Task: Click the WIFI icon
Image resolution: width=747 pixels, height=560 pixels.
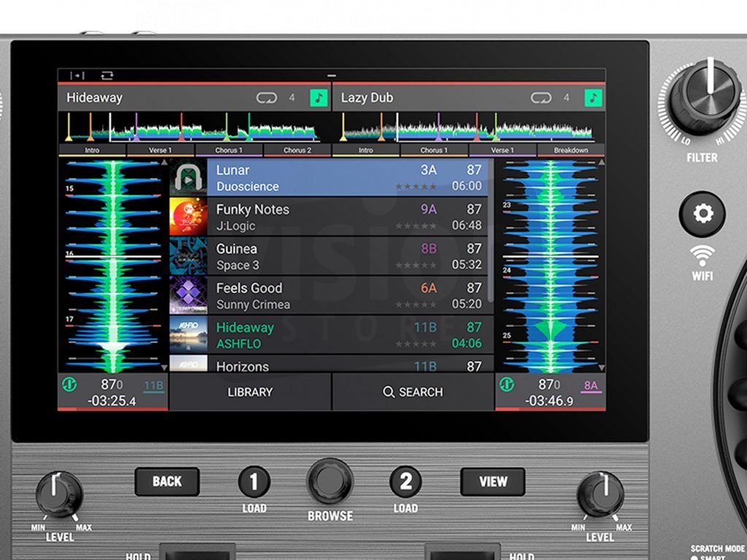Action: click(x=703, y=256)
